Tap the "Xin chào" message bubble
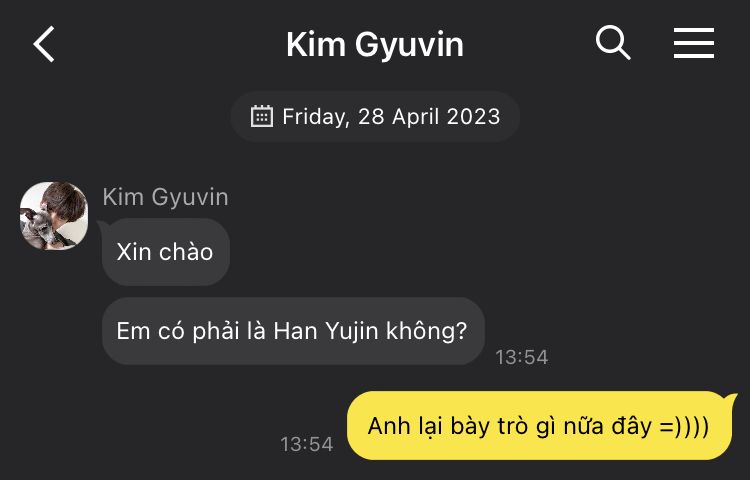 click(x=165, y=252)
